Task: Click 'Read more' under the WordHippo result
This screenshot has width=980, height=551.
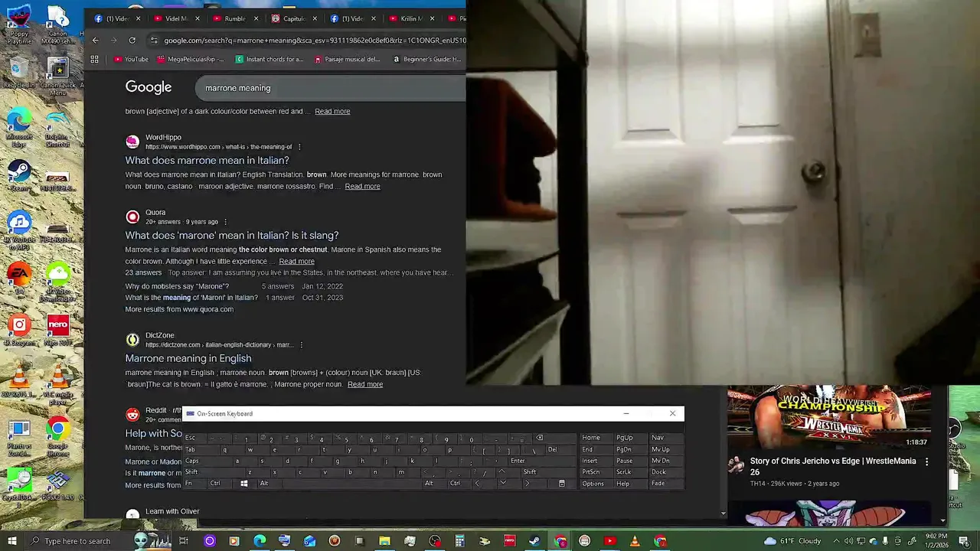Action: [362, 186]
